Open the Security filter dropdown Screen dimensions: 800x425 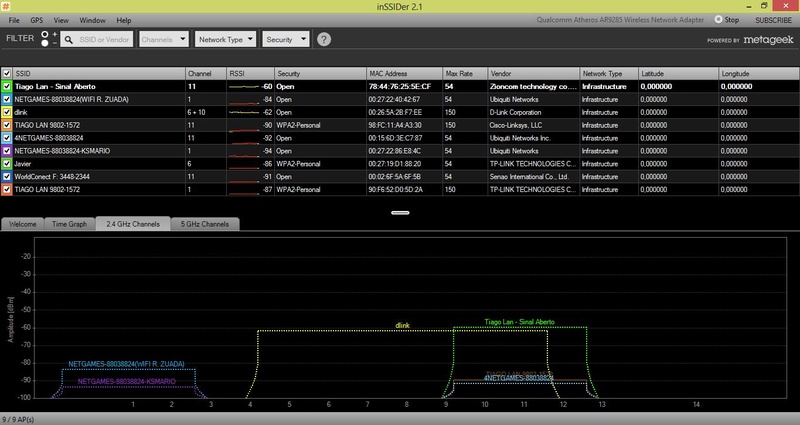(285, 39)
